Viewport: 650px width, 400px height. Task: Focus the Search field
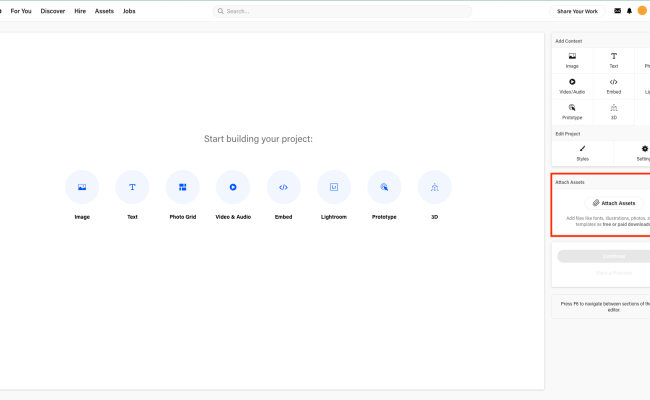(x=342, y=11)
